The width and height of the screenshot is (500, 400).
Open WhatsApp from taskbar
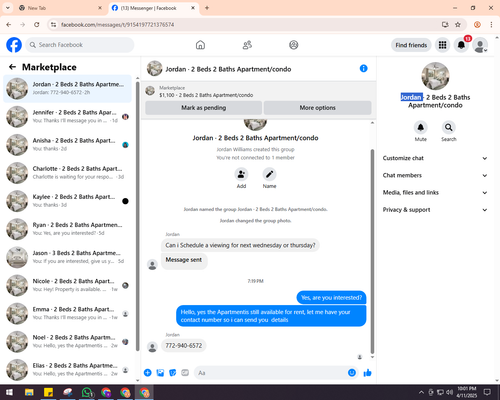pos(87,392)
